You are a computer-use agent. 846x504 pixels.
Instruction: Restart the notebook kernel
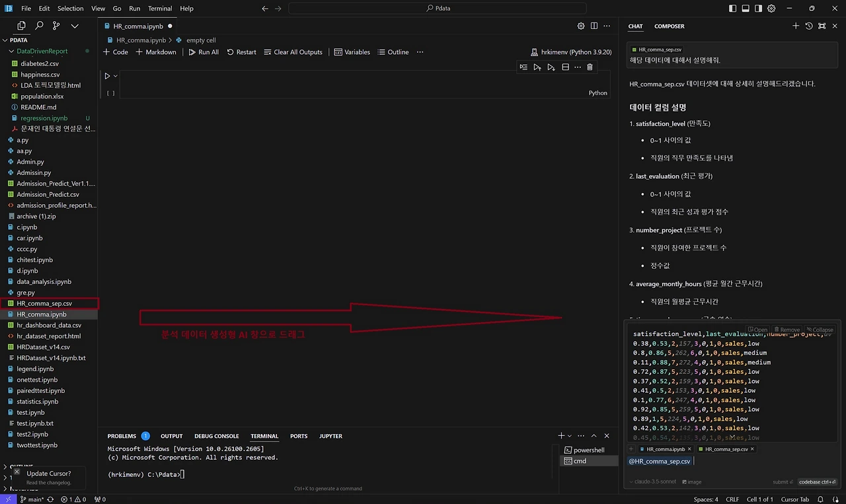click(x=241, y=52)
